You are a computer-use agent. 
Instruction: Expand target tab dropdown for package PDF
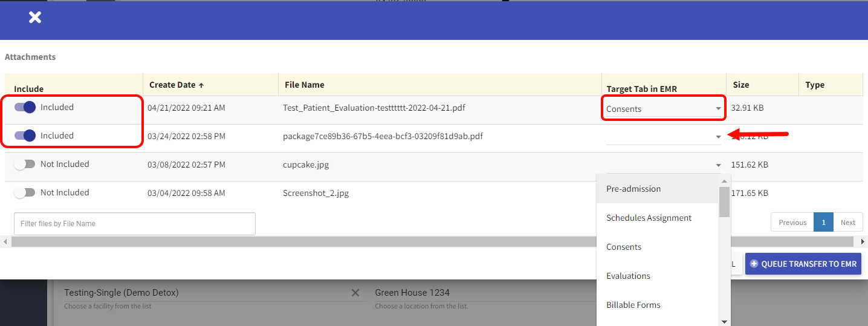coord(718,137)
